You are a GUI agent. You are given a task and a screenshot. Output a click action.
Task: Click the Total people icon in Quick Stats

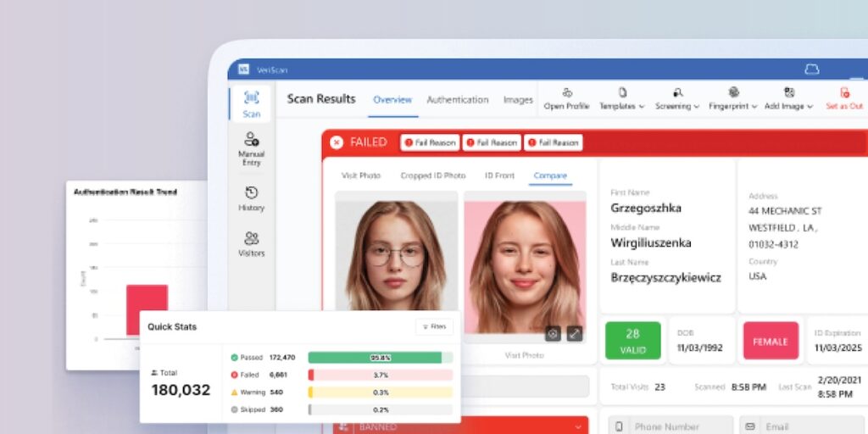154,373
